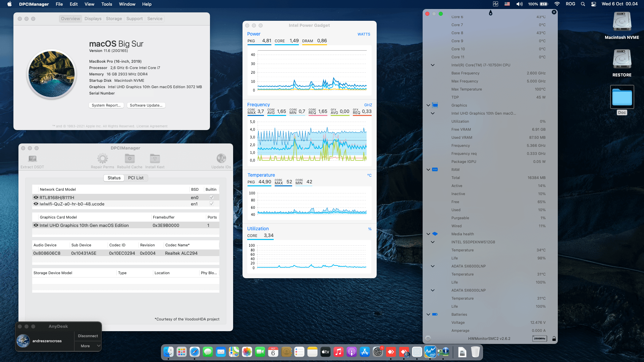Click the Codec Name column header
644x362 pixels.
(x=191, y=245)
